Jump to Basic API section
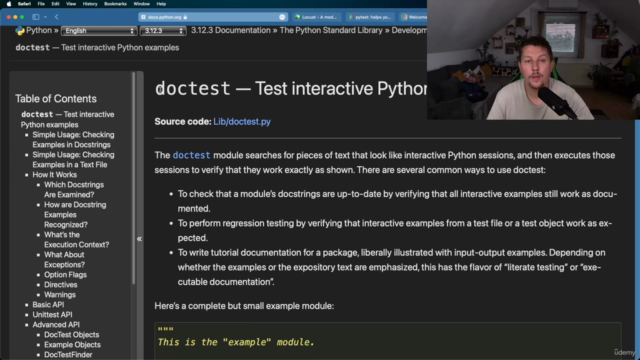Image resolution: width=640 pixels, height=360 pixels. 48,304
